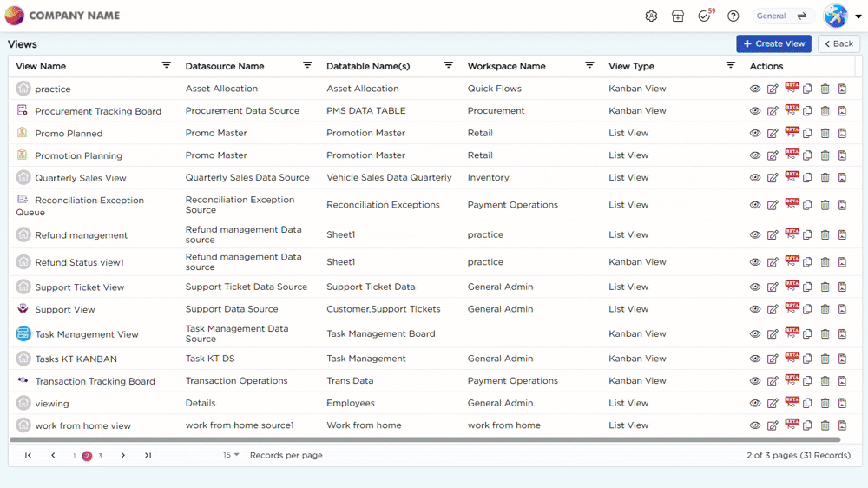Open document icon for practice view
This screenshot has width=868, height=488.
point(843,89)
